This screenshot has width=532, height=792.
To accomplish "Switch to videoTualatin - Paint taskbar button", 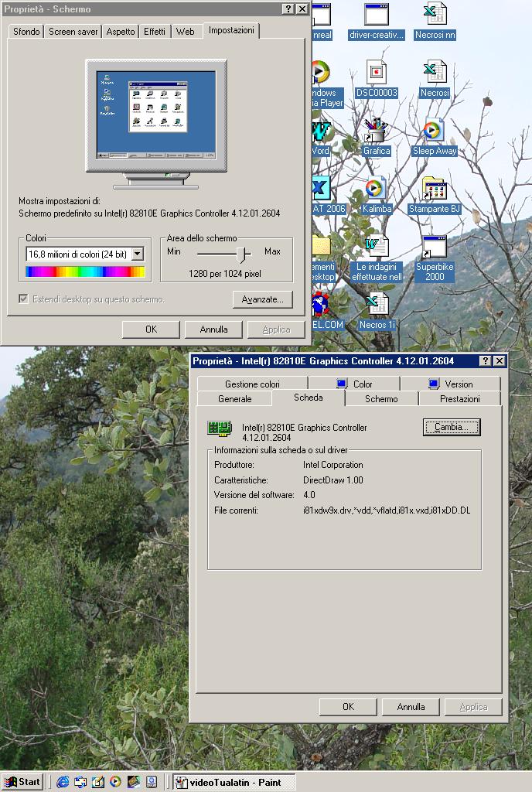I will click(234, 782).
